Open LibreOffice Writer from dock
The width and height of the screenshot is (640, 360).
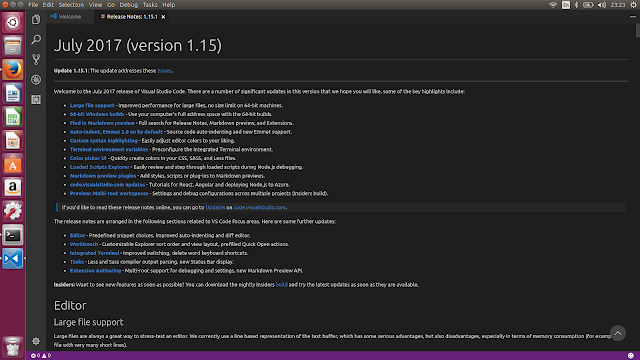pyautogui.click(x=13, y=93)
